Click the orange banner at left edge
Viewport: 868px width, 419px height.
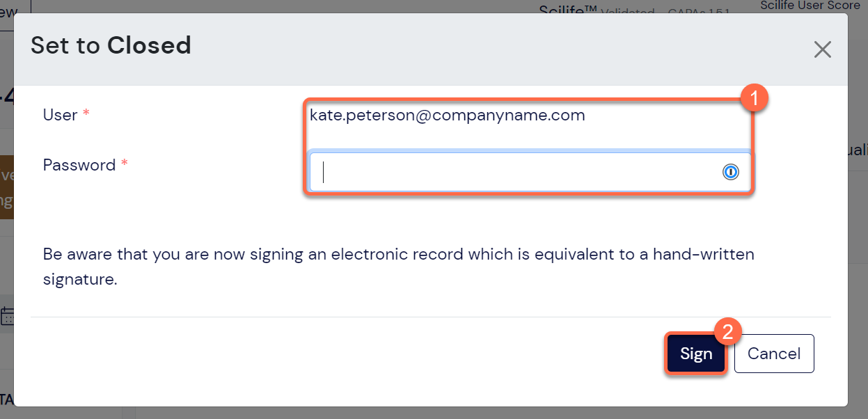(x=6, y=187)
